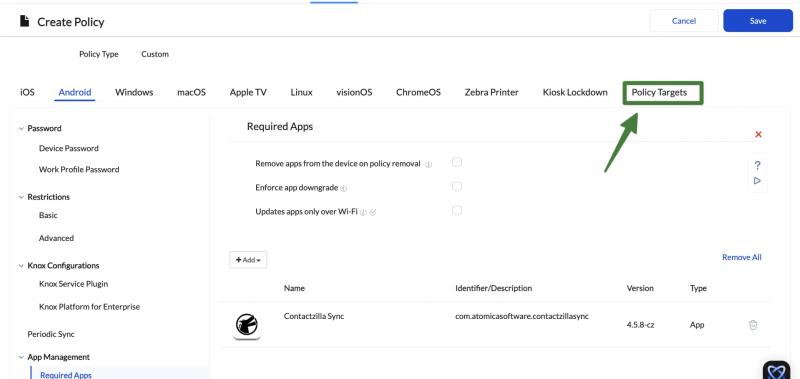Open info icon beside Updates apps only over Wi-Fi
This screenshot has height=379, width=800.
pyautogui.click(x=363, y=212)
